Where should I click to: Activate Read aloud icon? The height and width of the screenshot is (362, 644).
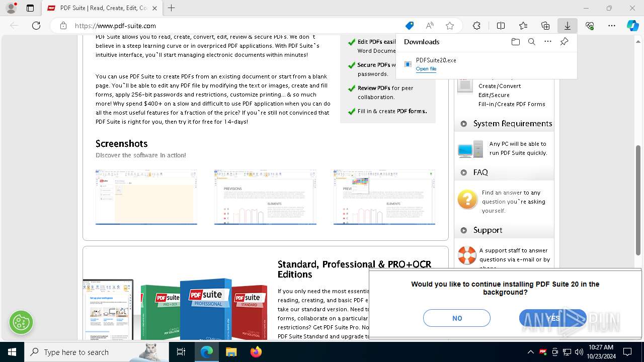(x=430, y=26)
